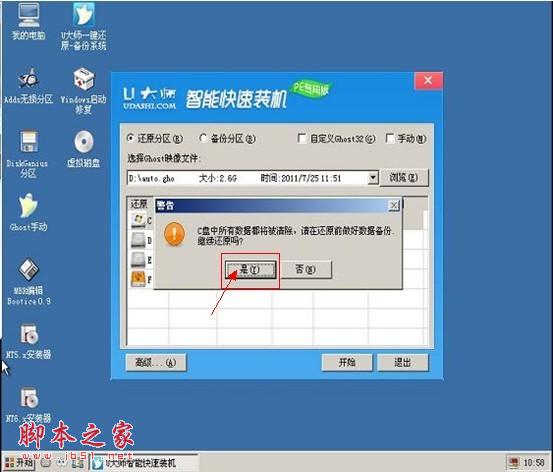
Task: Click the 浏览 browse button
Action: click(404, 177)
